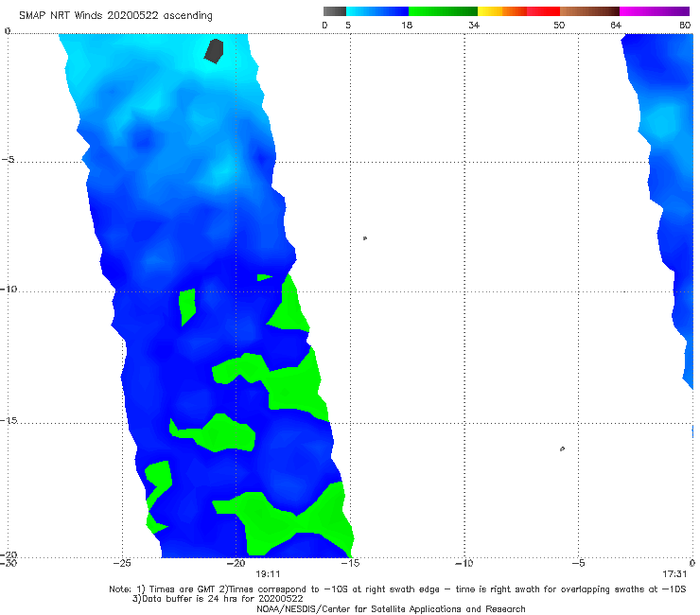
Task: Click the note line starting 'Note: 1) Times are GMT'
Action: [397, 589]
